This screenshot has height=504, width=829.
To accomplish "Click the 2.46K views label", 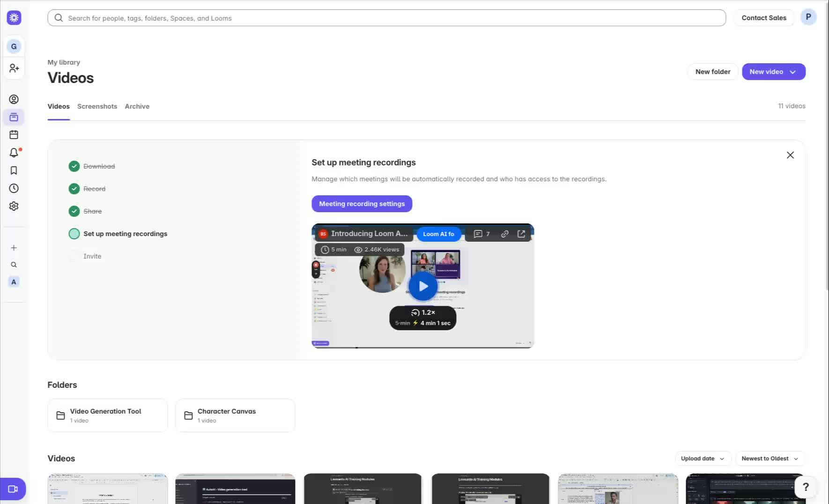I will point(377,250).
